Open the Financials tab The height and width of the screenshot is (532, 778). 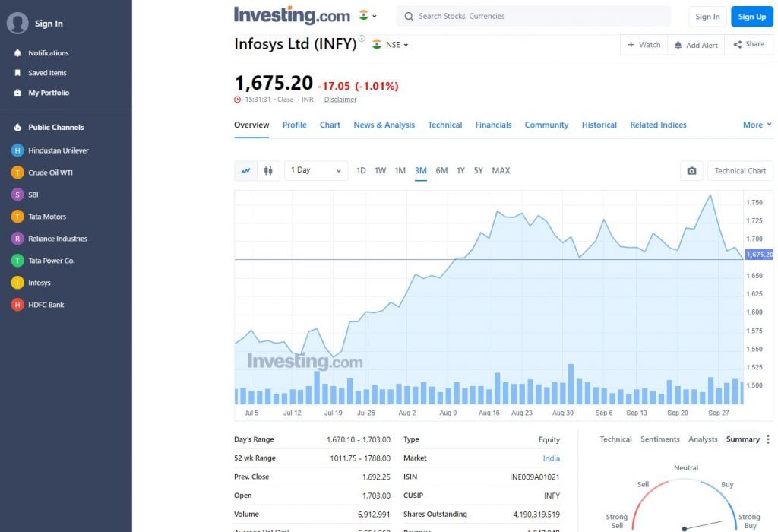coord(493,125)
